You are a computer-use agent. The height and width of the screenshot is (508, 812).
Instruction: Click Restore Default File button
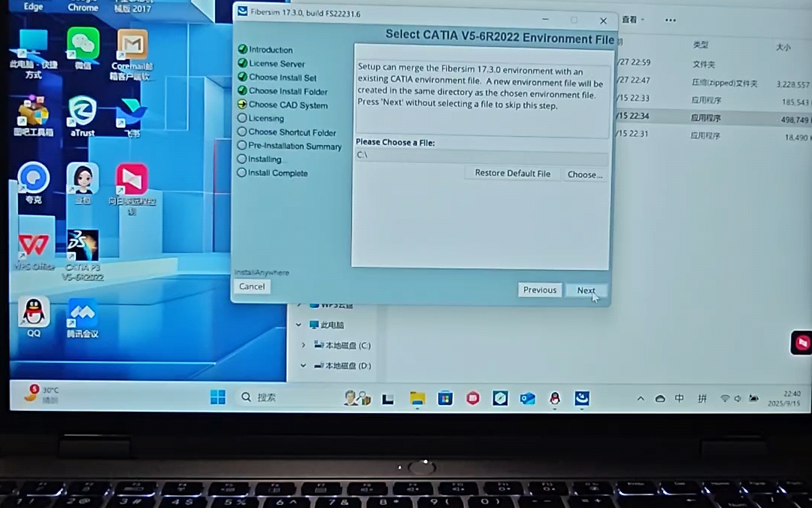pyautogui.click(x=512, y=173)
